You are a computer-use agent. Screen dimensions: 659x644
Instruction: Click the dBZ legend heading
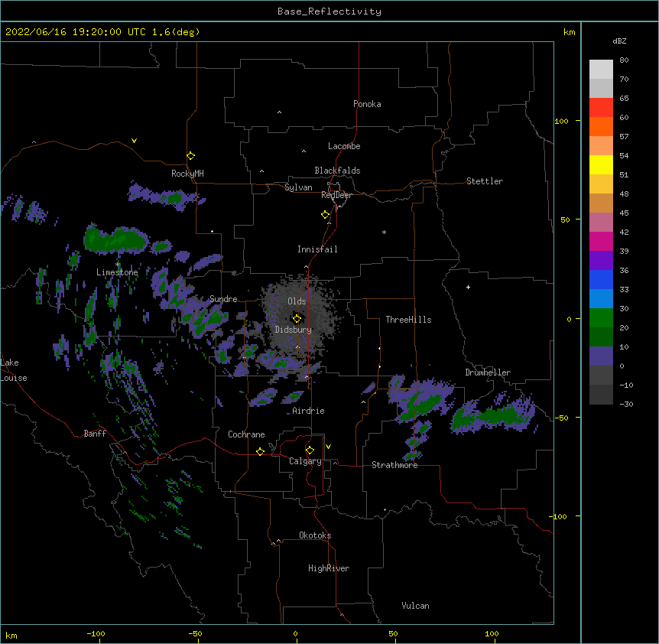619,41
